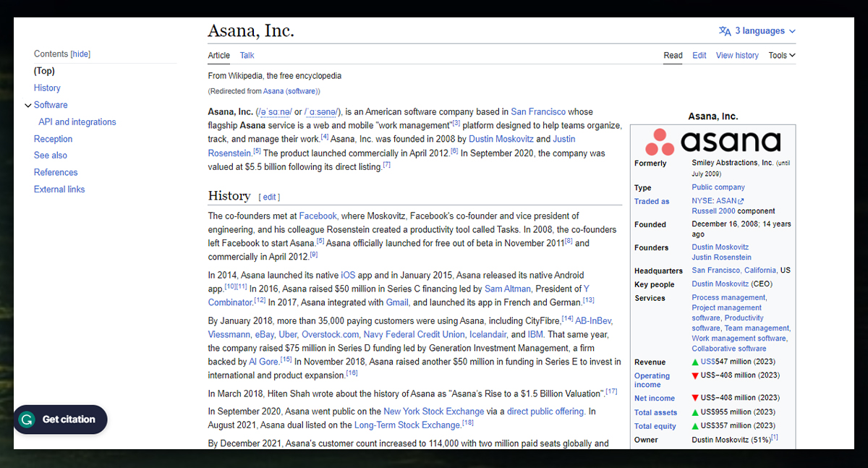
Task: Open the Process management link in Services
Action: coord(728,298)
